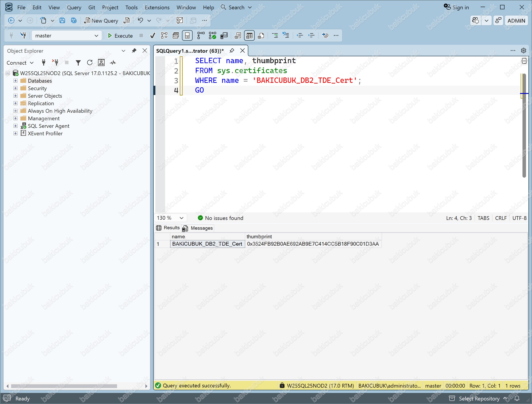Open the Query menu
Screen dimensions: 532x404
coord(74,8)
